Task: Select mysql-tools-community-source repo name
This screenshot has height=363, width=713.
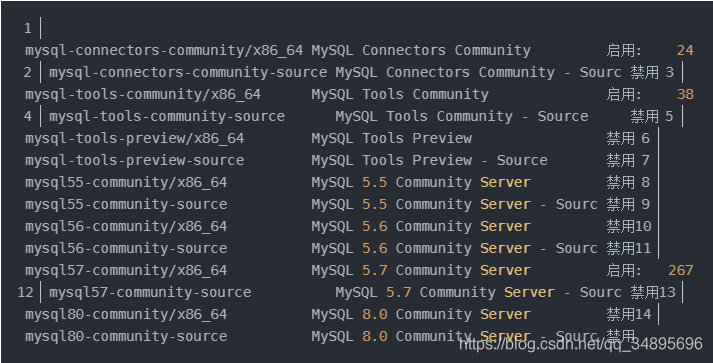Action: tap(167, 116)
